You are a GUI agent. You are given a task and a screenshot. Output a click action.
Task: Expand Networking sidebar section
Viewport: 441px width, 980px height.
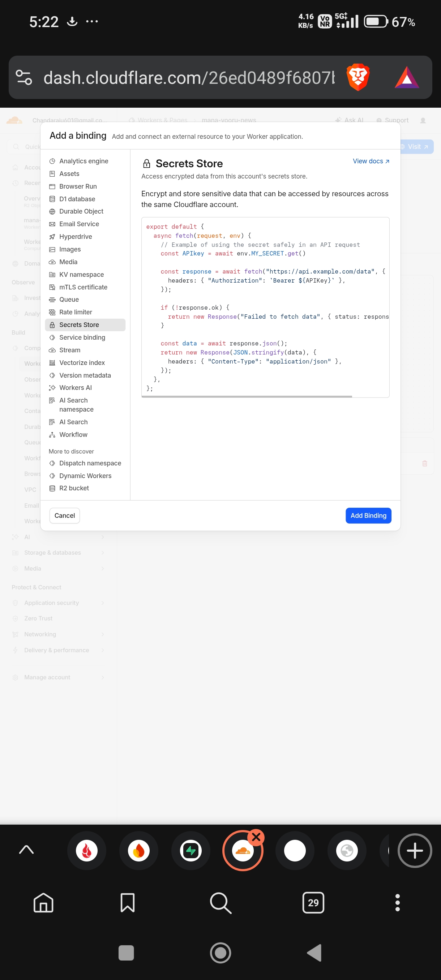[x=58, y=634]
